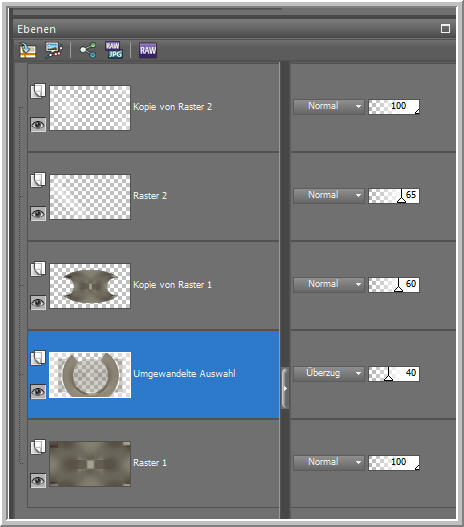Toggle visibility of Raster 2 layer
This screenshot has height=527, width=464.
[x=38, y=214]
